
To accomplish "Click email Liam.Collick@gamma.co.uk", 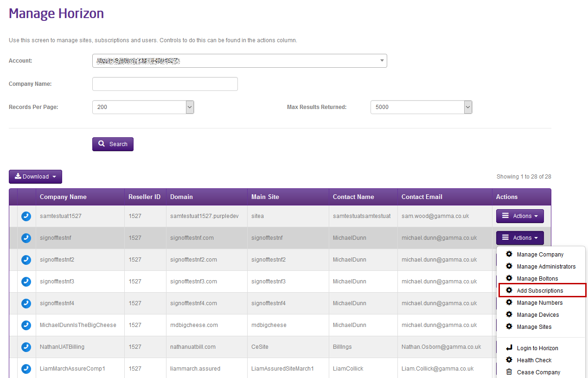I will click(438, 369).
